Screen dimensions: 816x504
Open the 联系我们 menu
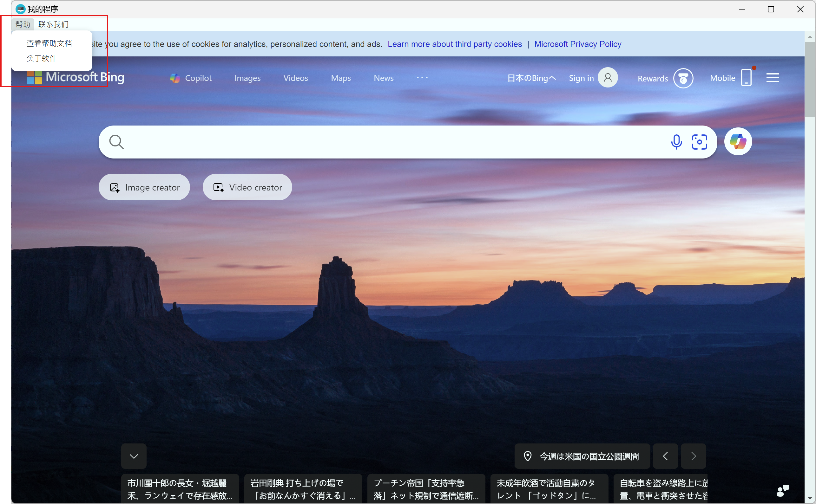(x=53, y=24)
